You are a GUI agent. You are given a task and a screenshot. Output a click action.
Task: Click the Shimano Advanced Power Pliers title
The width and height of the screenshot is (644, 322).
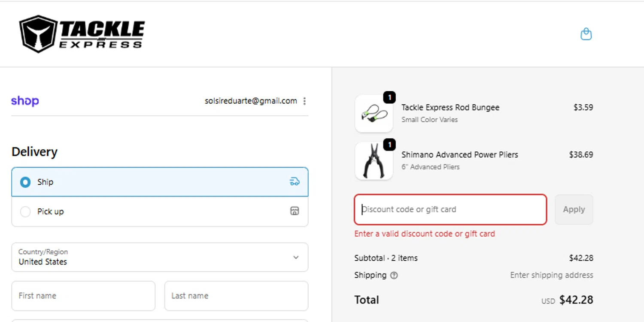point(460,155)
